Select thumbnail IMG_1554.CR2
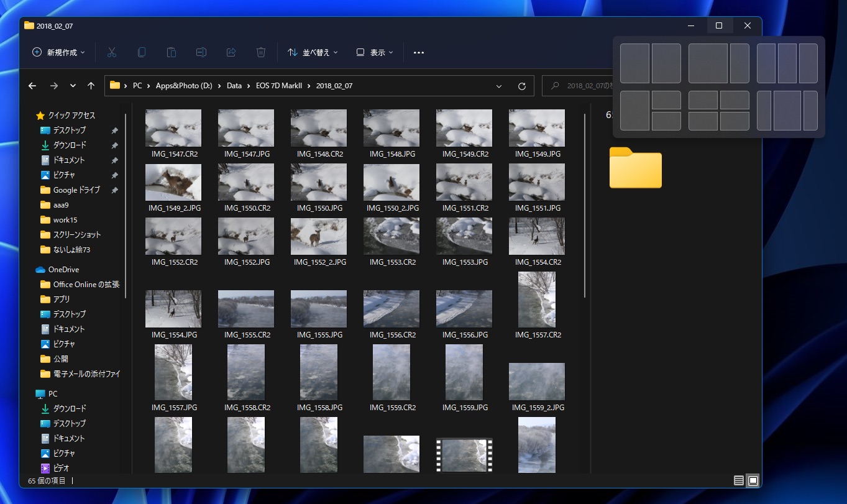The height and width of the screenshot is (504, 847). pos(537,236)
